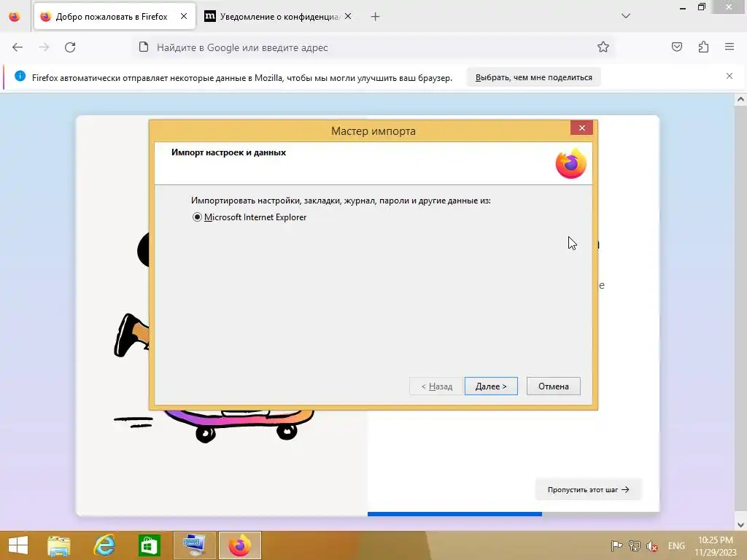
Task: Click the network tray icon
Action: pyautogui.click(x=634, y=545)
